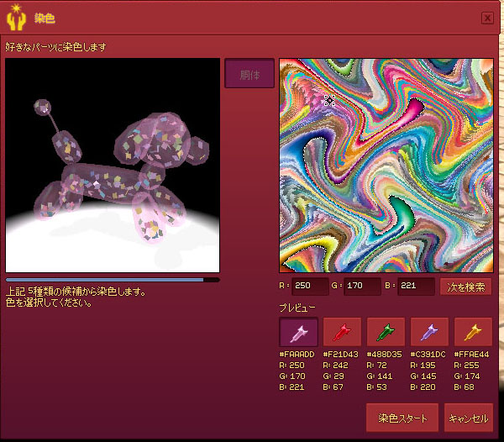Cancel dyeing with キャンセル button
This screenshot has height=442, width=504.
coord(469,418)
